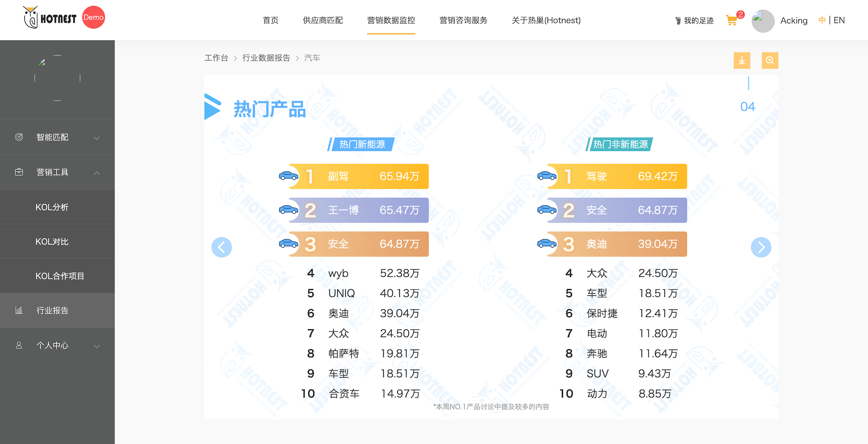
Task: Click the Acking username
Action: click(x=793, y=21)
